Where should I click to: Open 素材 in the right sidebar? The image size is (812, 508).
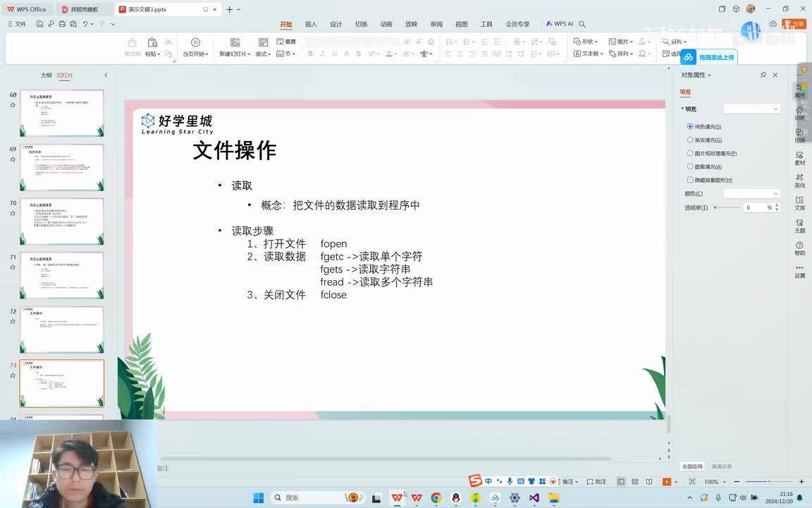click(x=800, y=159)
